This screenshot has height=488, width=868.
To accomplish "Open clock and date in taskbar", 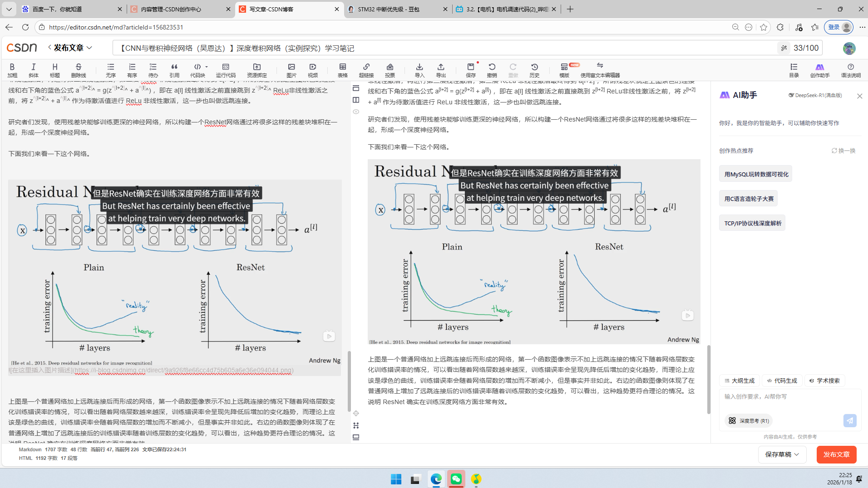I will (x=839, y=478).
